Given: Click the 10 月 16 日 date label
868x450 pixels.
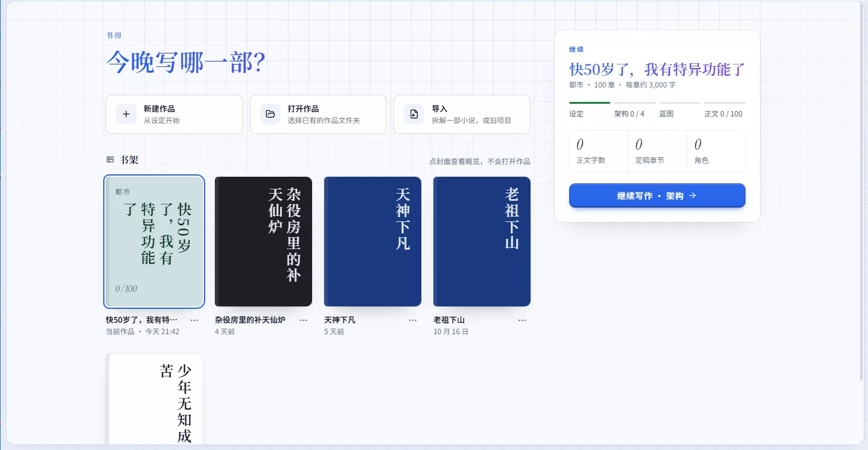Looking at the screenshot, I should [451, 332].
